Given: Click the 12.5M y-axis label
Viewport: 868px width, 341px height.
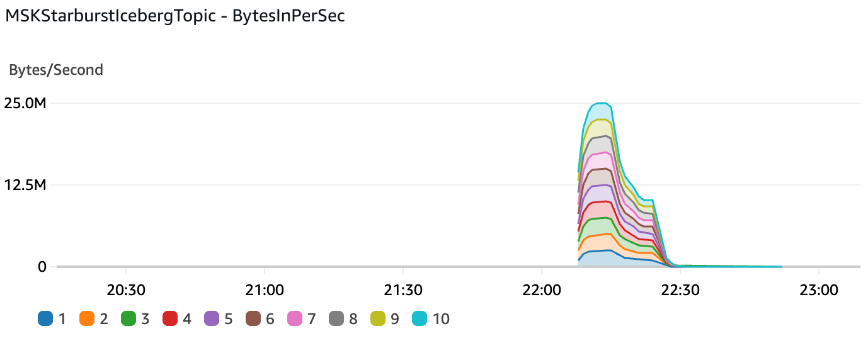Looking at the screenshot, I should tap(25, 185).
